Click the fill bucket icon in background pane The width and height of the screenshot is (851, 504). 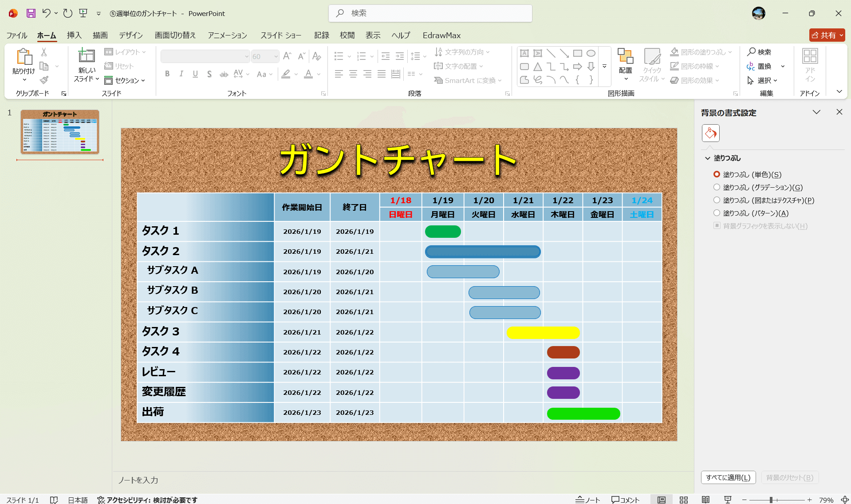click(710, 133)
